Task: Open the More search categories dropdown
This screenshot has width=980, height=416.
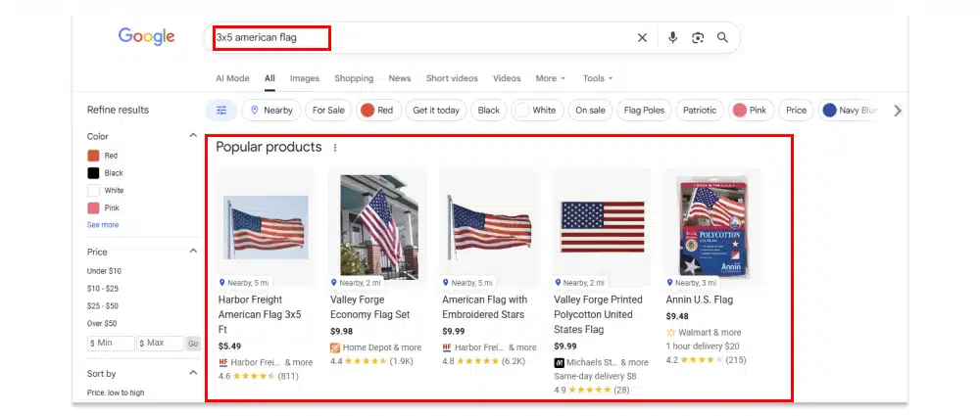Action: click(x=551, y=78)
